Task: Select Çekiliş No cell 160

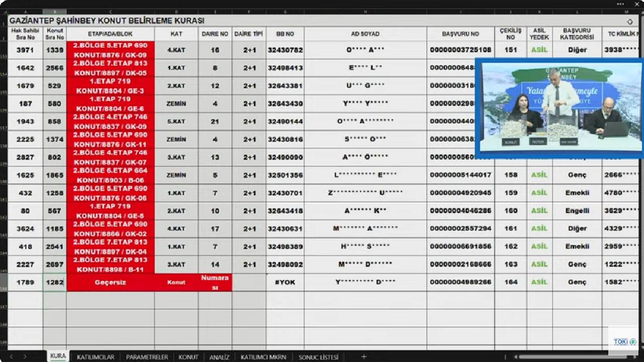Action: 511,211
